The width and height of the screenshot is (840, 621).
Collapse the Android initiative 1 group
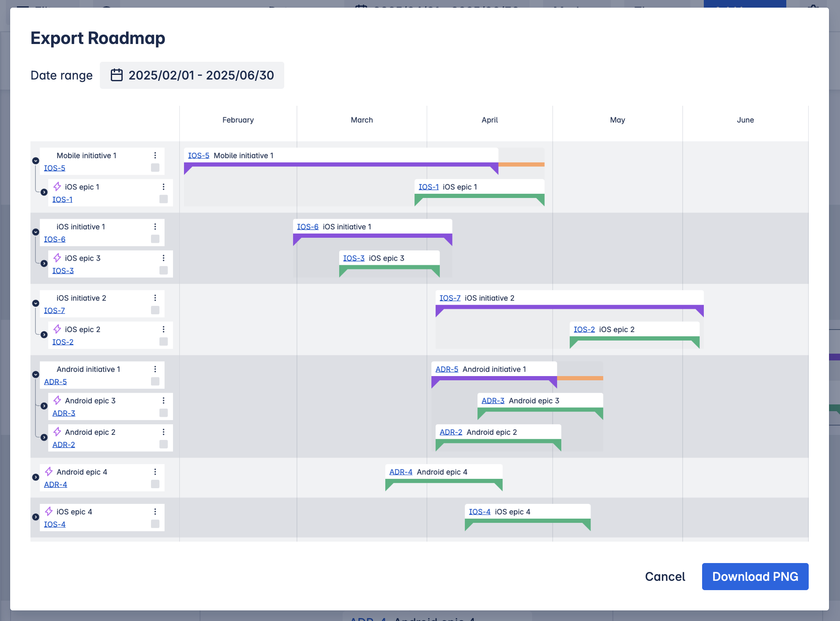[36, 374]
